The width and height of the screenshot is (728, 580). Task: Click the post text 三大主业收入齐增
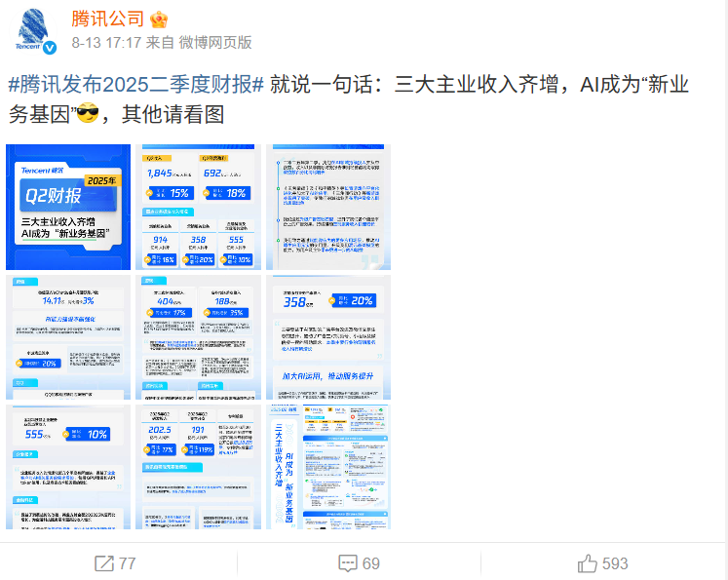[477, 85]
